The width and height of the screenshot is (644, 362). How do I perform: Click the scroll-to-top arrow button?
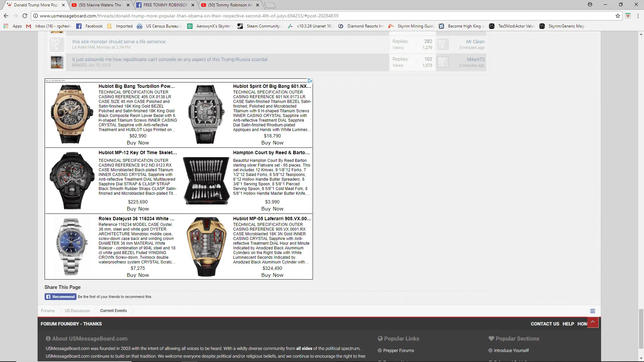593,322
